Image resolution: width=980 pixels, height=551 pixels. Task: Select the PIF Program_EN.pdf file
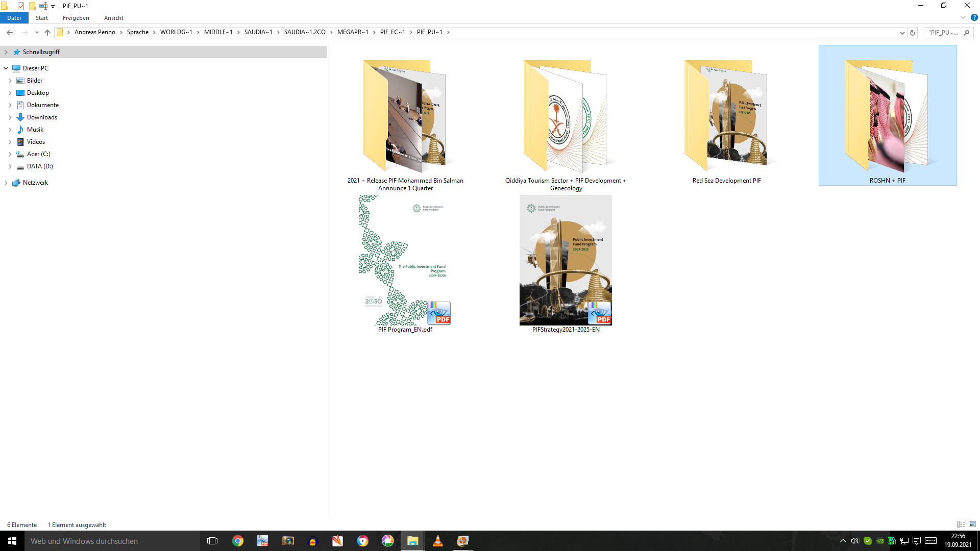(x=405, y=264)
